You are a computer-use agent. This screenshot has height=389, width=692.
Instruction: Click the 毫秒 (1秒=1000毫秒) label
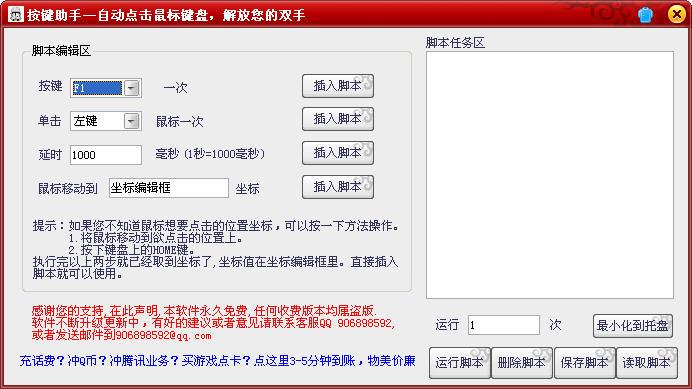click(x=210, y=154)
